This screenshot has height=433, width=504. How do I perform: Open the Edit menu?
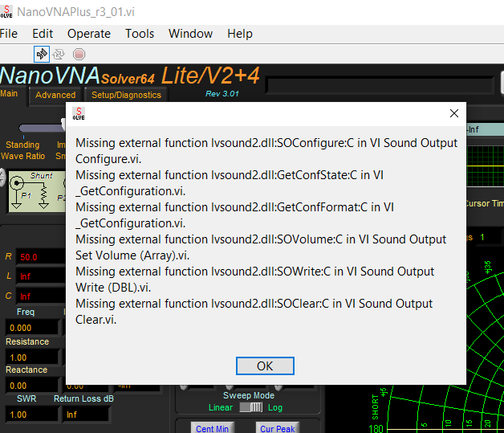[43, 34]
